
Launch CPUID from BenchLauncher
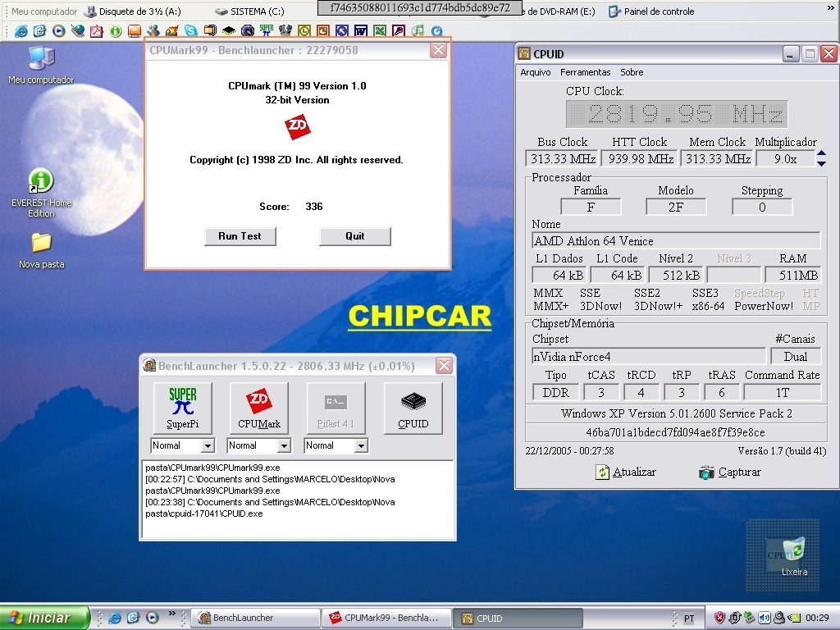point(413,408)
